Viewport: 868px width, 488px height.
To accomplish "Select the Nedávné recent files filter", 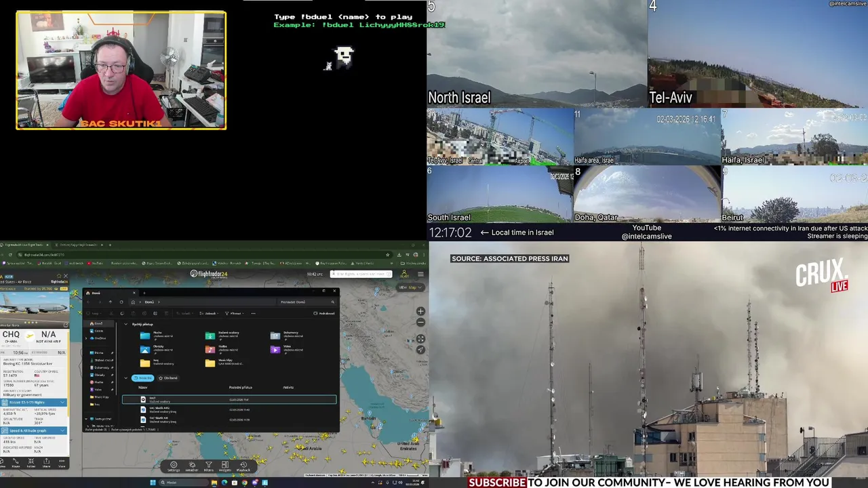I will [x=142, y=378].
